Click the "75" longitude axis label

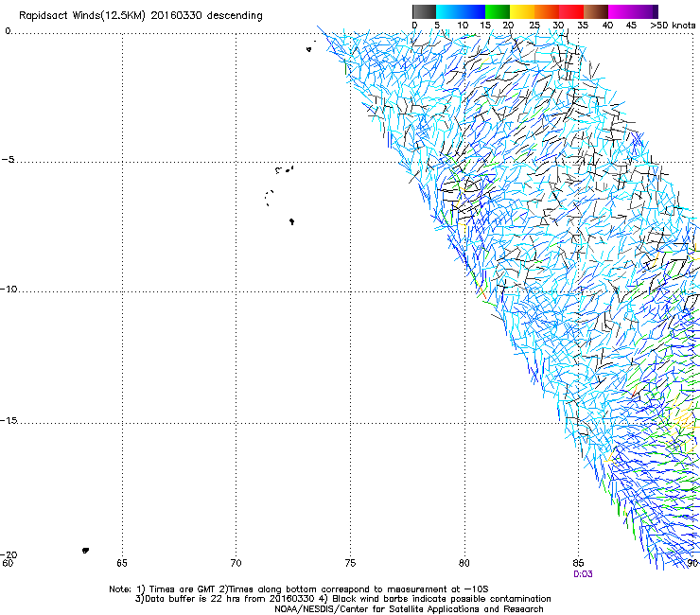tap(350, 563)
